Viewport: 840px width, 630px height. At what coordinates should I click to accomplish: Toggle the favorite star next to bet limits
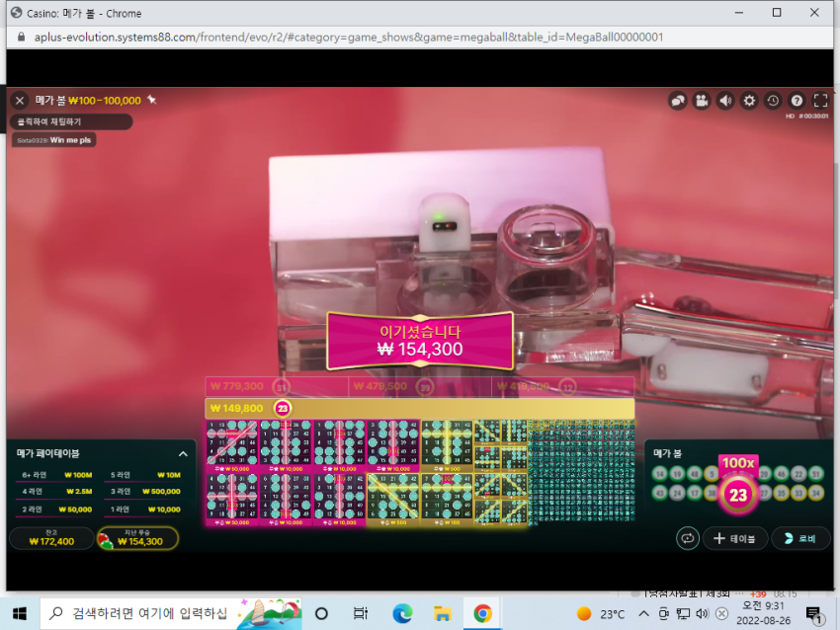(x=152, y=100)
